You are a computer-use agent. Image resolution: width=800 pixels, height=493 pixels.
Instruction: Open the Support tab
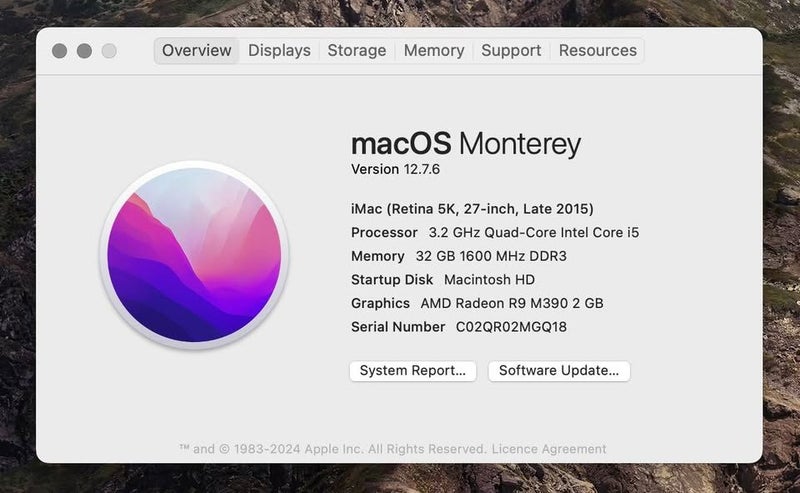coord(511,51)
